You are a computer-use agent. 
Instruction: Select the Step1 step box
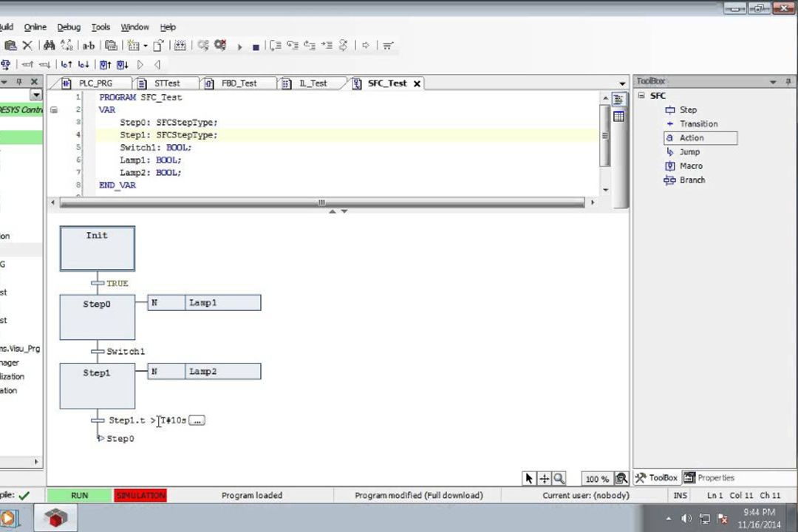[98, 386]
